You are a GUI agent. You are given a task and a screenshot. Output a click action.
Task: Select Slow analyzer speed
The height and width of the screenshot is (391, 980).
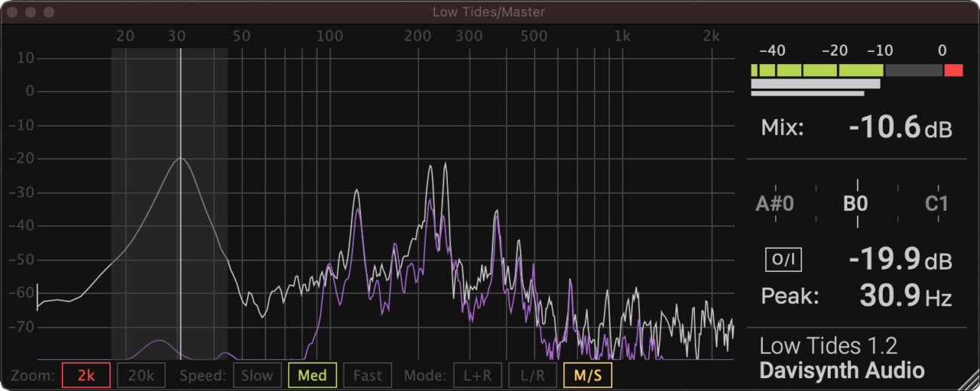point(257,375)
